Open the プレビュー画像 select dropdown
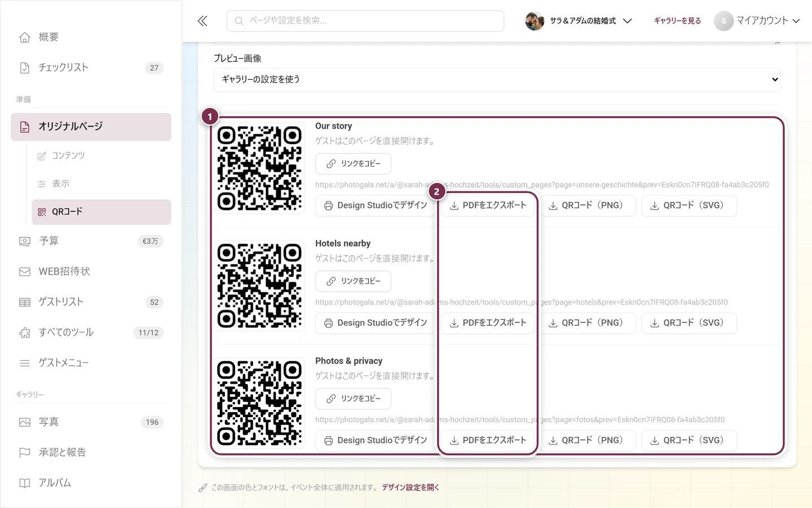 click(497, 80)
